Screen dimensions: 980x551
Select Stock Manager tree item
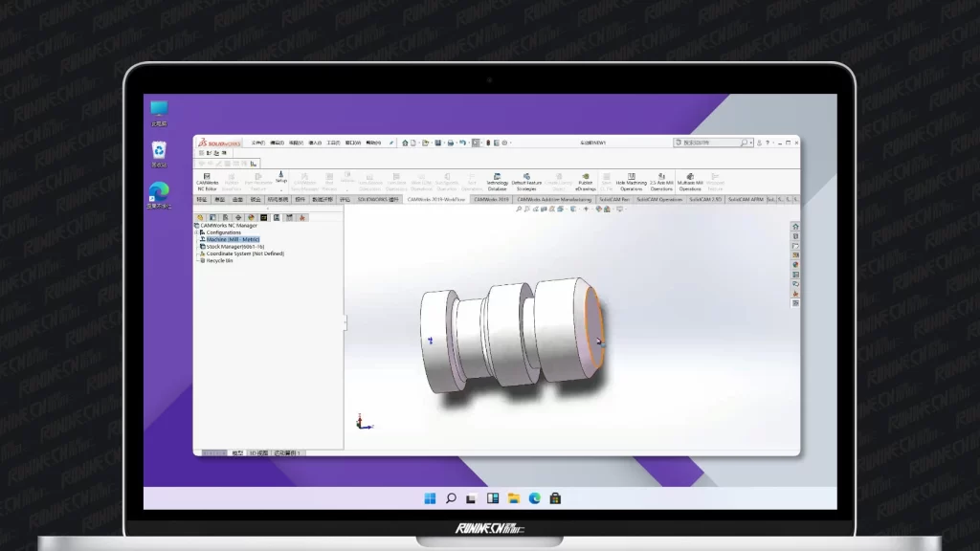[x=234, y=247]
